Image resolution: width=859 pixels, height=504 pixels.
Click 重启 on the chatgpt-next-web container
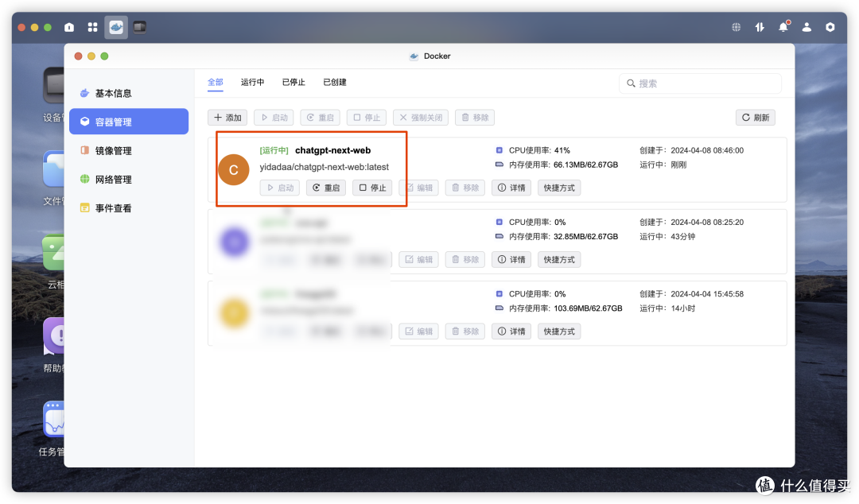pyautogui.click(x=326, y=188)
